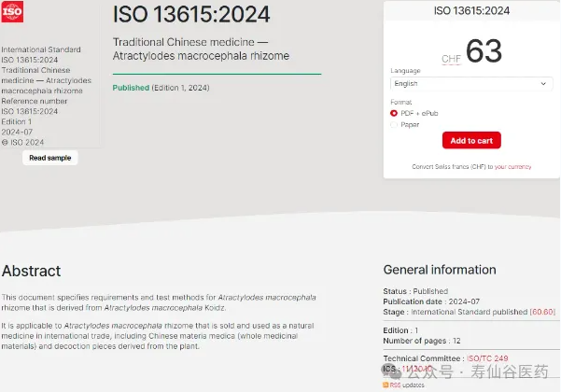
Task: Click the Number of pages 12 line
Action: pos(422,341)
